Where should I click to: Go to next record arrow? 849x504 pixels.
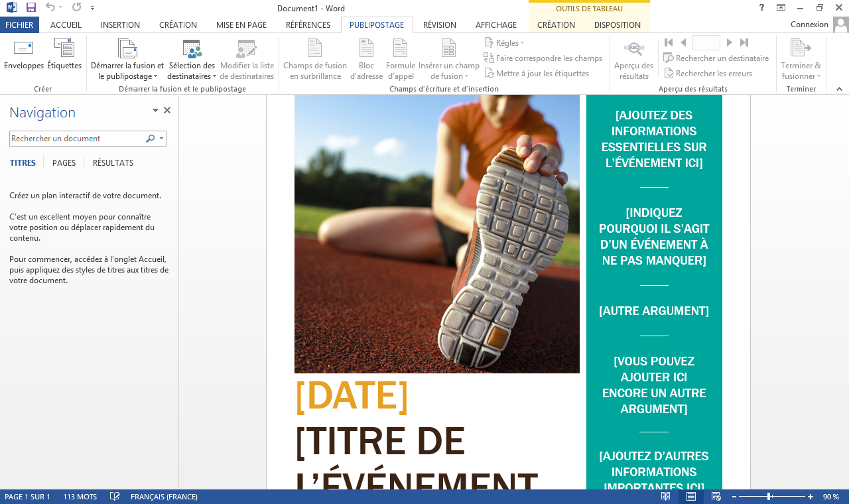[729, 42]
